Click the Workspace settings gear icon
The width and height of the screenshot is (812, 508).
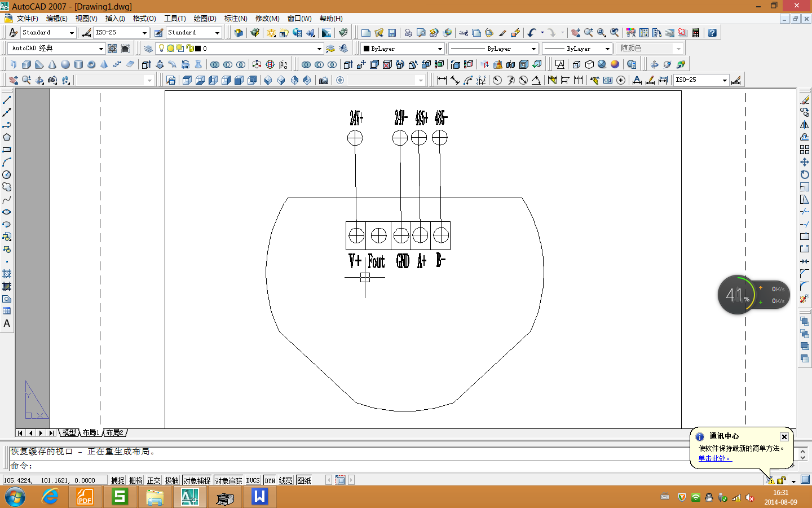click(x=112, y=49)
